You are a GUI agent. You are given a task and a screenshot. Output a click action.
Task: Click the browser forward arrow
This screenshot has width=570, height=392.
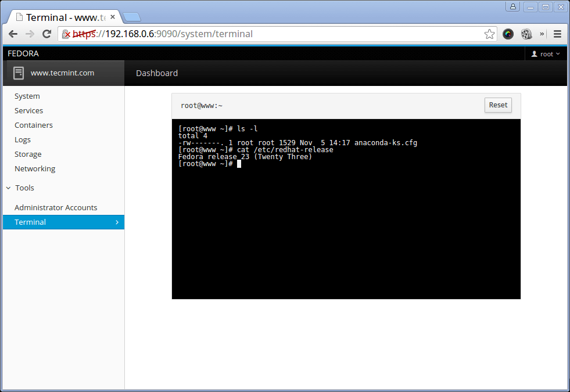(x=30, y=34)
